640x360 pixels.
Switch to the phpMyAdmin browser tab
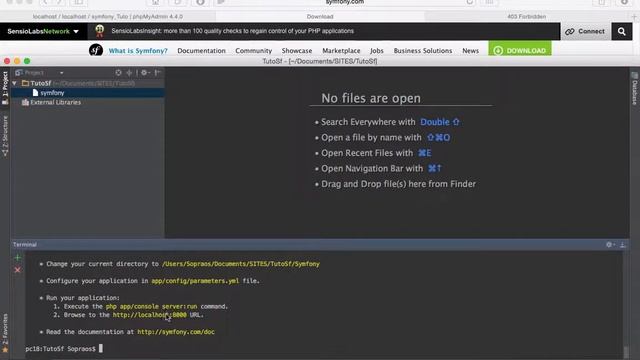[108, 17]
